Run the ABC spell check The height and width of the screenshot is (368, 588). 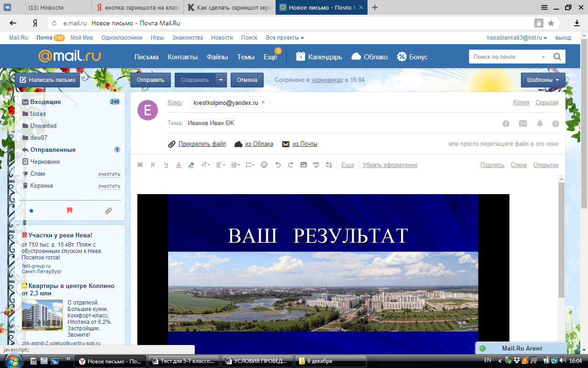pyautogui.click(x=316, y=165)
